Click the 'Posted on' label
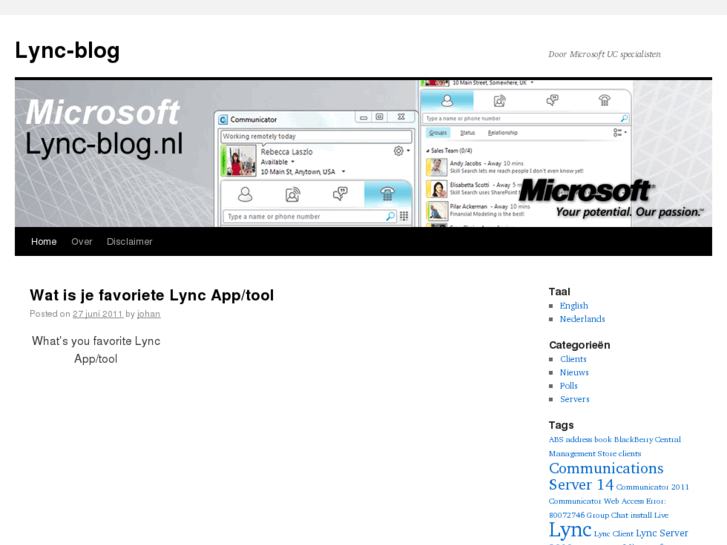727x545 pixels. click(x=50, y=314)
